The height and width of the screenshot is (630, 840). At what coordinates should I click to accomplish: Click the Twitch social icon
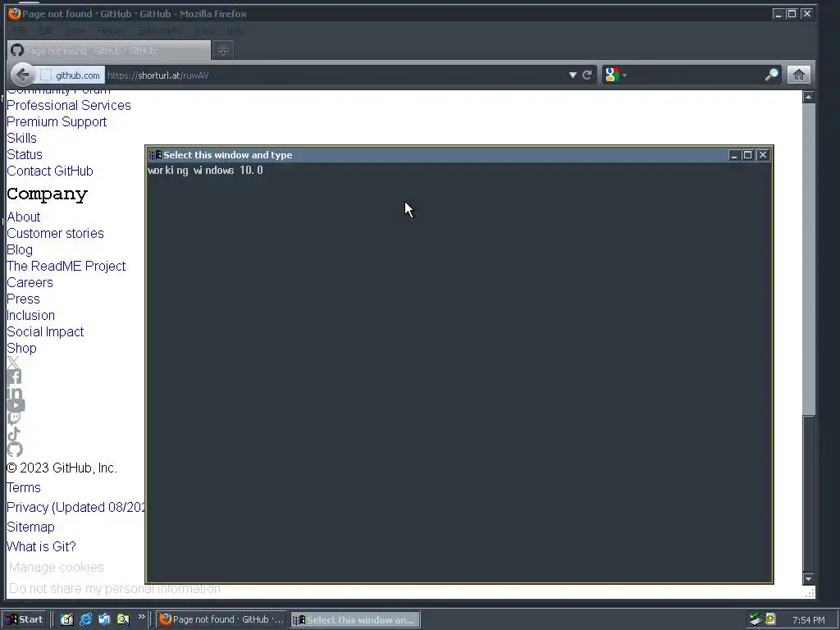(x=14, y=419)
